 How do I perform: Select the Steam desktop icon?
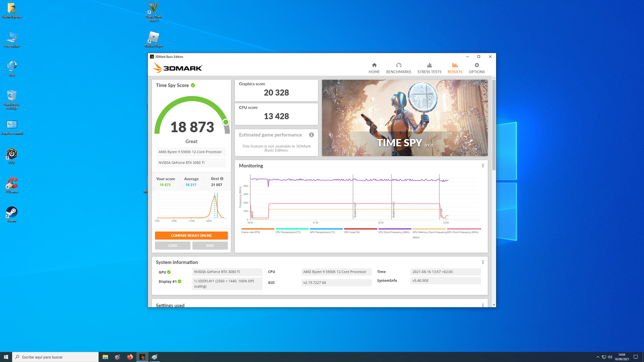pos(12,215)
